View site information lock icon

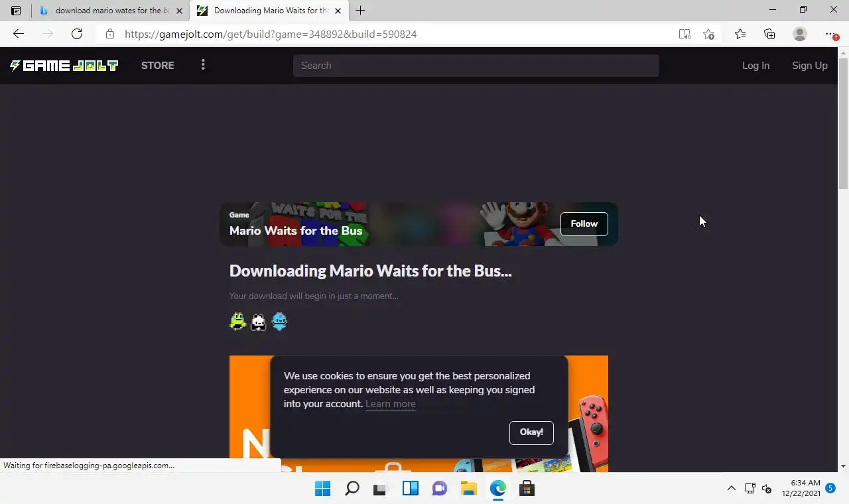click(110, 34)
